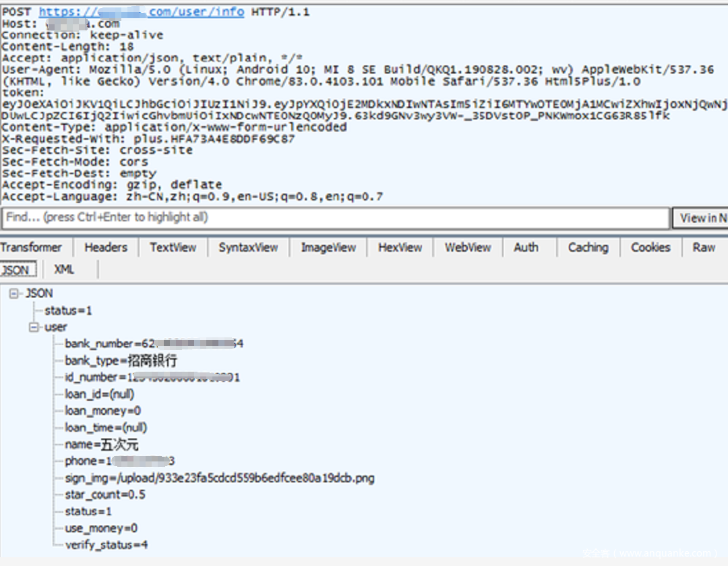728x566 pixels.
Task: Collapse the JSON root node
Action: pyautogui.click(x=16, y=293)
